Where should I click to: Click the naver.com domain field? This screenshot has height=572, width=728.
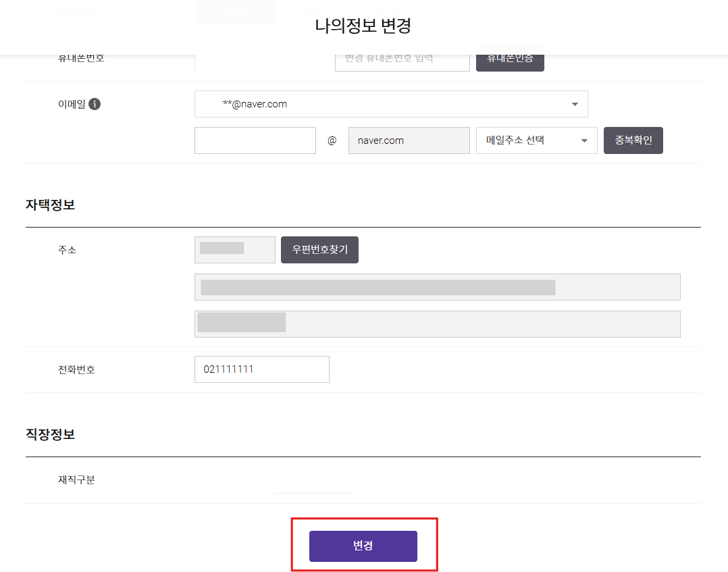[x=409, y=140]
